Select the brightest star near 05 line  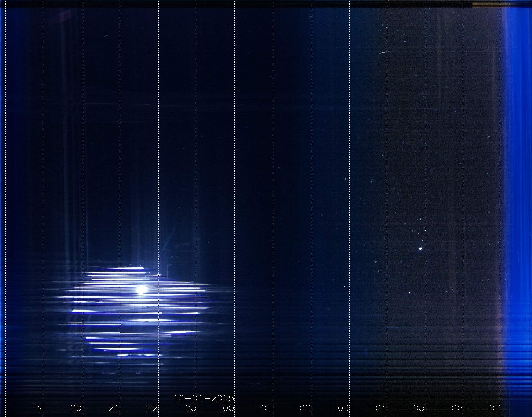(x=421, y=248)
